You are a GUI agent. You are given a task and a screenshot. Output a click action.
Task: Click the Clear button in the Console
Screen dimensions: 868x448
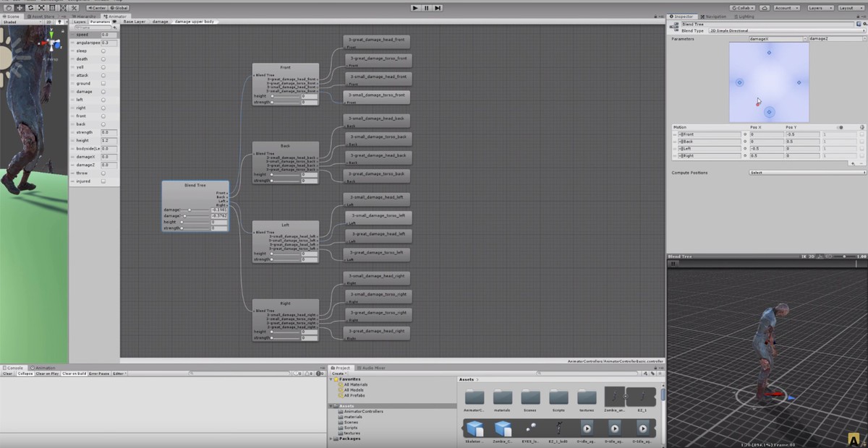click(x=7, y=373)
